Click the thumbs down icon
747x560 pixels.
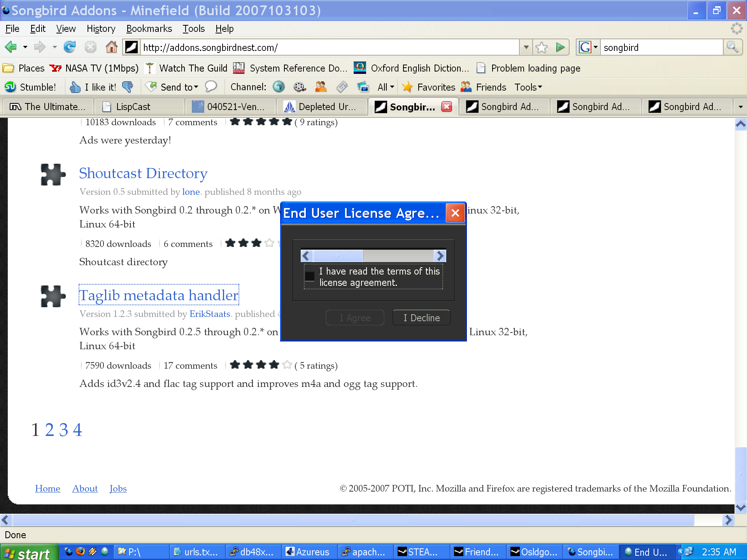(x=128, y=87)
